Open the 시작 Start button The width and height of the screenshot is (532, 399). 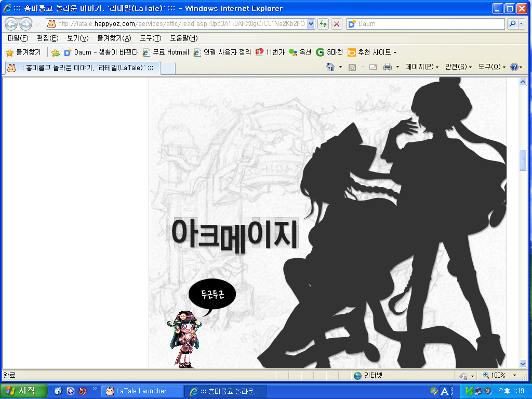[23, 391]
